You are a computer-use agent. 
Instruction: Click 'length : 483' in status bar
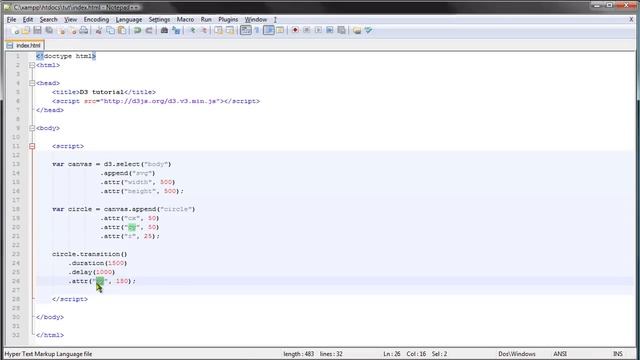coord(298,354)
